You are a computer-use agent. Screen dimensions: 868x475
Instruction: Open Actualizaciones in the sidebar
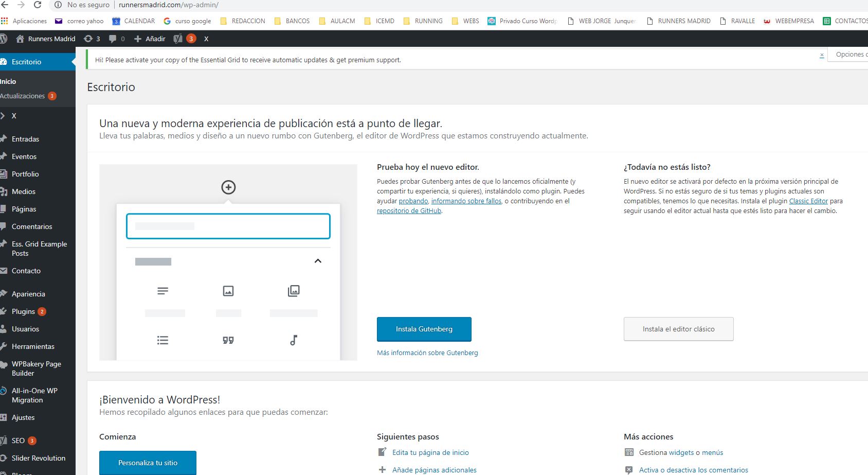[x=28, y=96]
